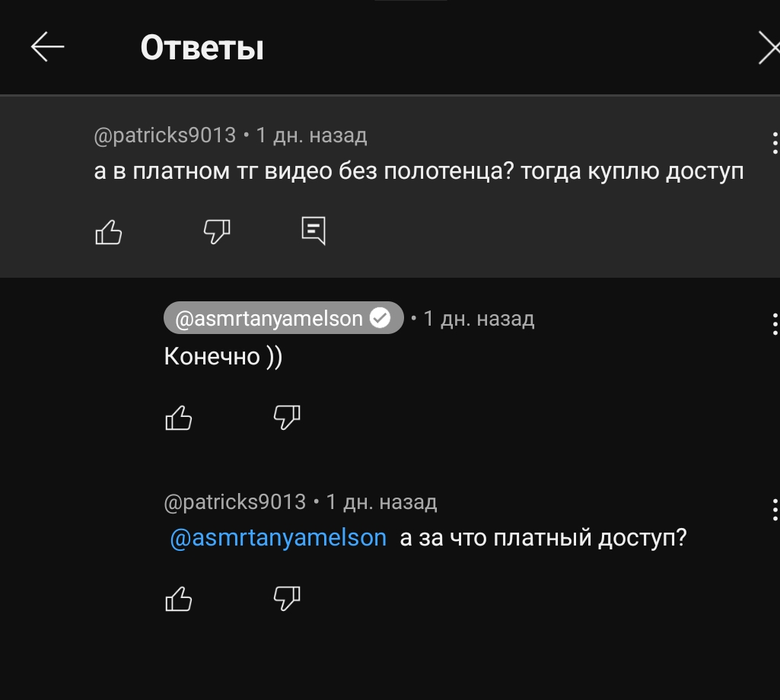Open the options menu for the "Конечно ))" reply

[774, 324]
